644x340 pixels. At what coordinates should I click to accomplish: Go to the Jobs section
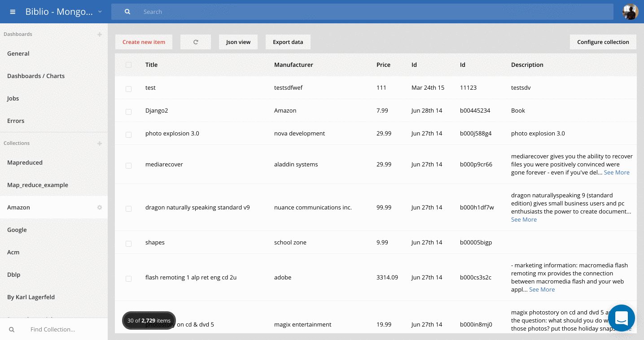tap(54, 98)
